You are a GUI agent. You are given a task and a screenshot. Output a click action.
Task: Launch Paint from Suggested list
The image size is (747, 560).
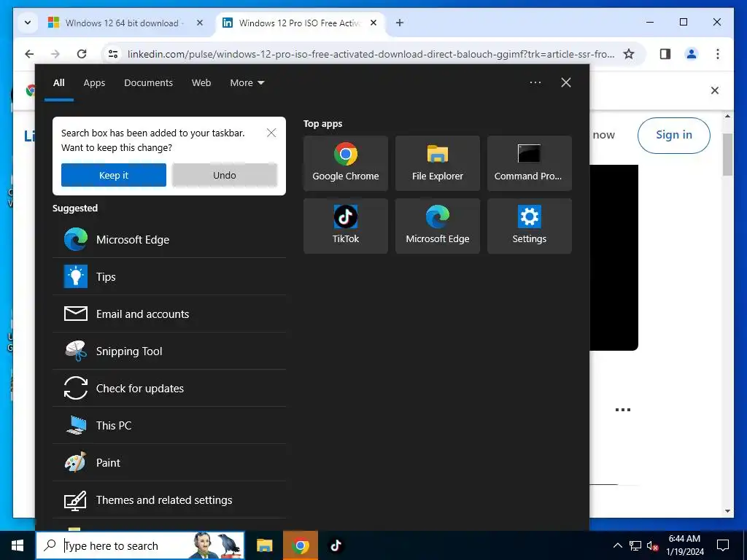point(169,462)
